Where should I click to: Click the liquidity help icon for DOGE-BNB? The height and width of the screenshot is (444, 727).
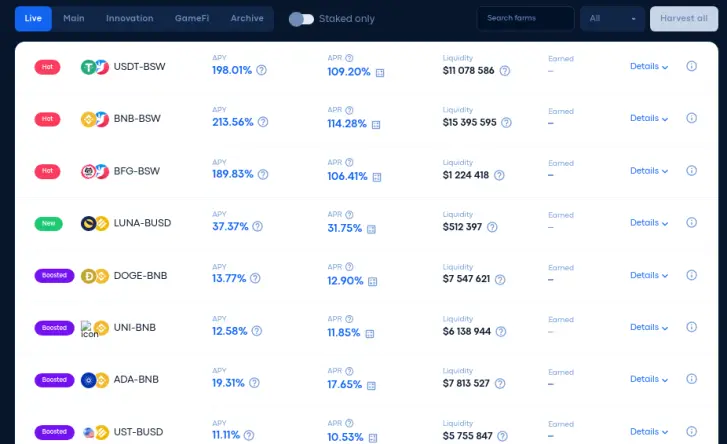point(500,279)
